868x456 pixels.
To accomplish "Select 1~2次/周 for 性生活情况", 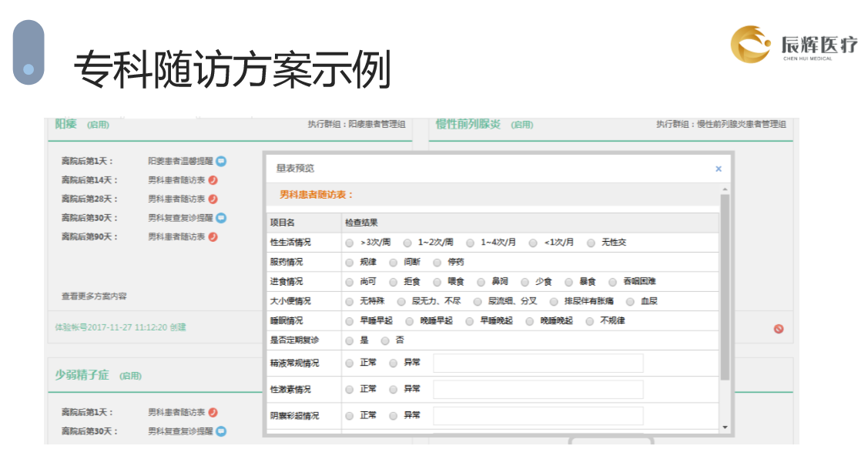I will [407, 243].
